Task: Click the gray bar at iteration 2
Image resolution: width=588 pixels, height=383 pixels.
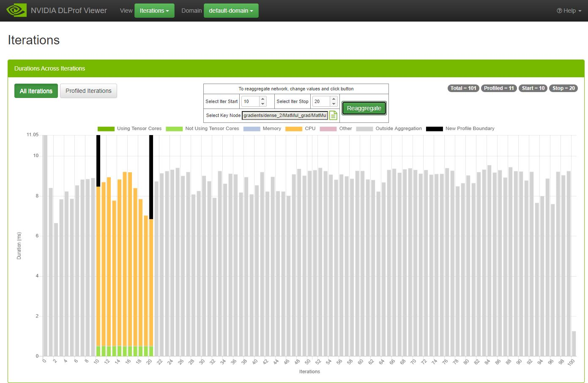Action: point(56,289)
